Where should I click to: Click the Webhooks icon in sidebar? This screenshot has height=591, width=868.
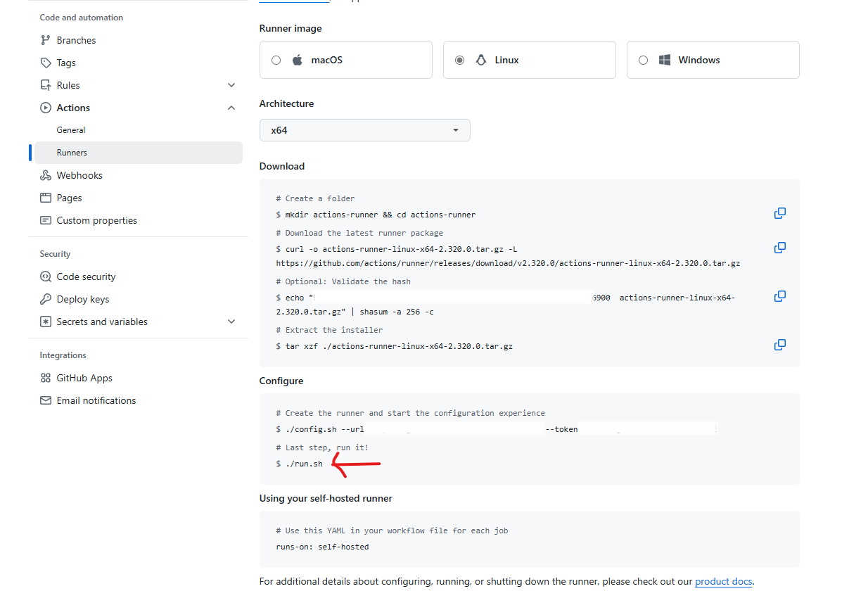tap(46, 175)
